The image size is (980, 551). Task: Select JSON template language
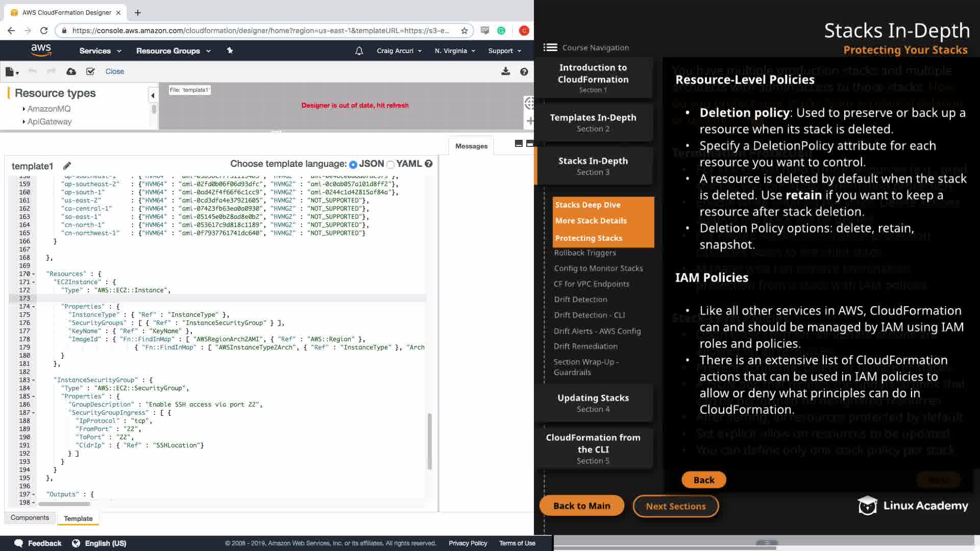(353, 164)
